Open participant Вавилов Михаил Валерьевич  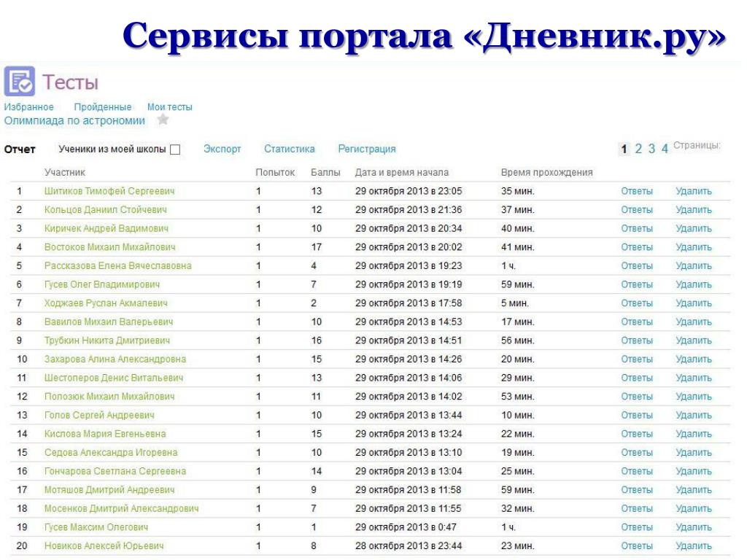coord(109,322)
